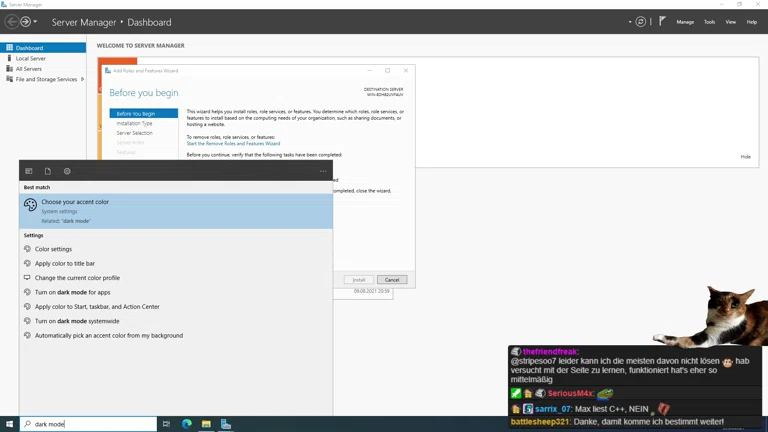This screenshot has width=768, height=432.
Task: Open the View menu
Action: click(730, 22)
